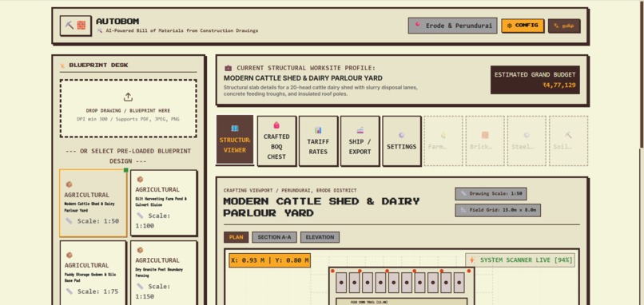Click the Farm… slot icon
The width and height of the screenshot is (644, 305).
pyautogui.click(x=443, y=135)
